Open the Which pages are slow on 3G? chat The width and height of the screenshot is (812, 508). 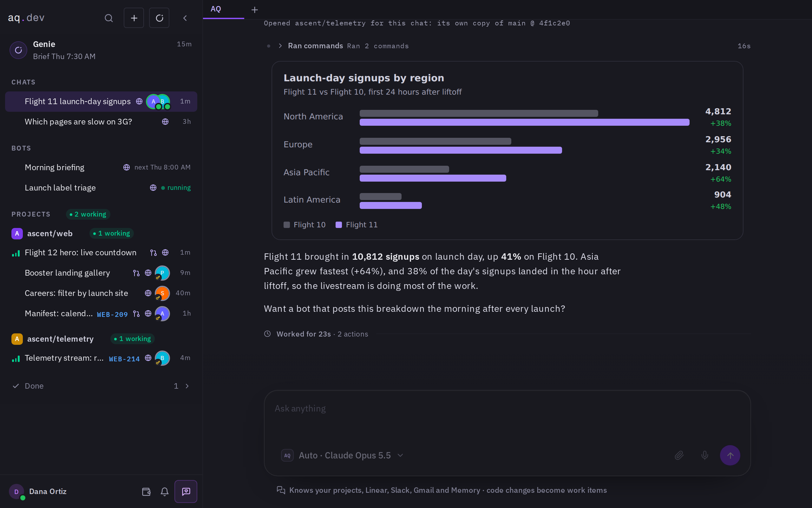point(101,122)
